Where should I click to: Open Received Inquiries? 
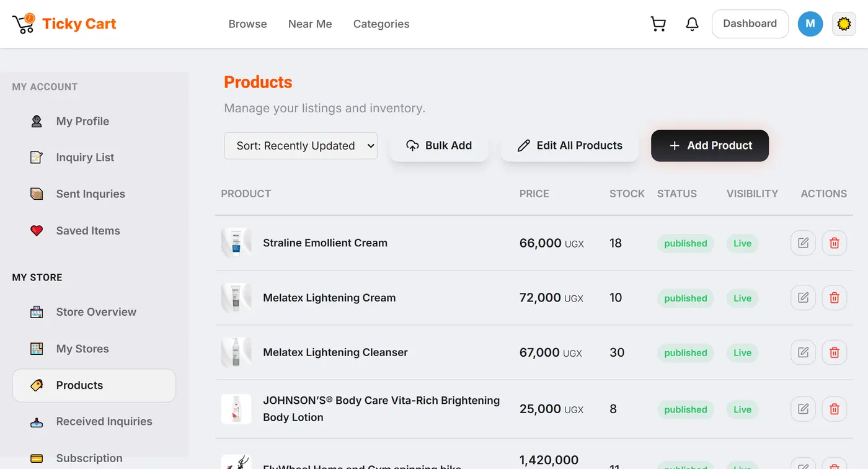(x=94, y=422)
